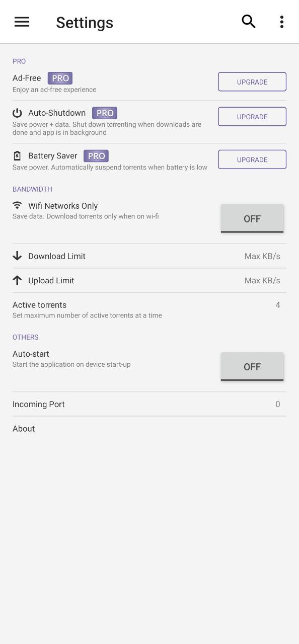This screenshot has height=644, width=299.
Task: Open the Incoming Port setting
Action: 149,404
